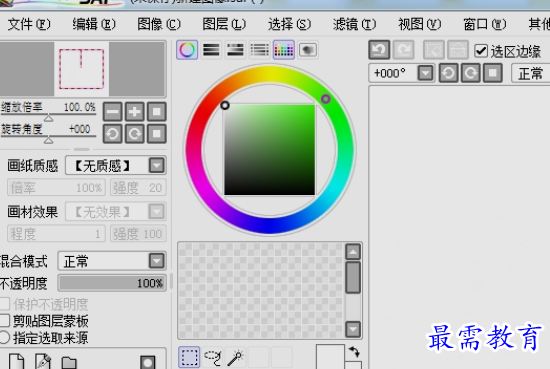Click the 旋转角度 slider handle
The image size is (550, 369).
tap(48, 140)
